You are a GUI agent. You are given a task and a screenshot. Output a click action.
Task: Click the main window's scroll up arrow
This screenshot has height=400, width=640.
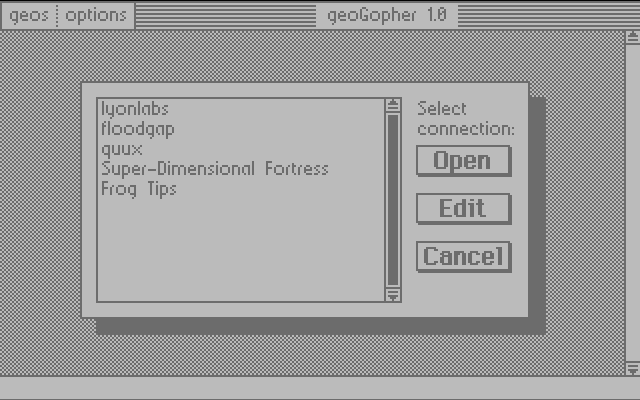[x=632, y=37]
